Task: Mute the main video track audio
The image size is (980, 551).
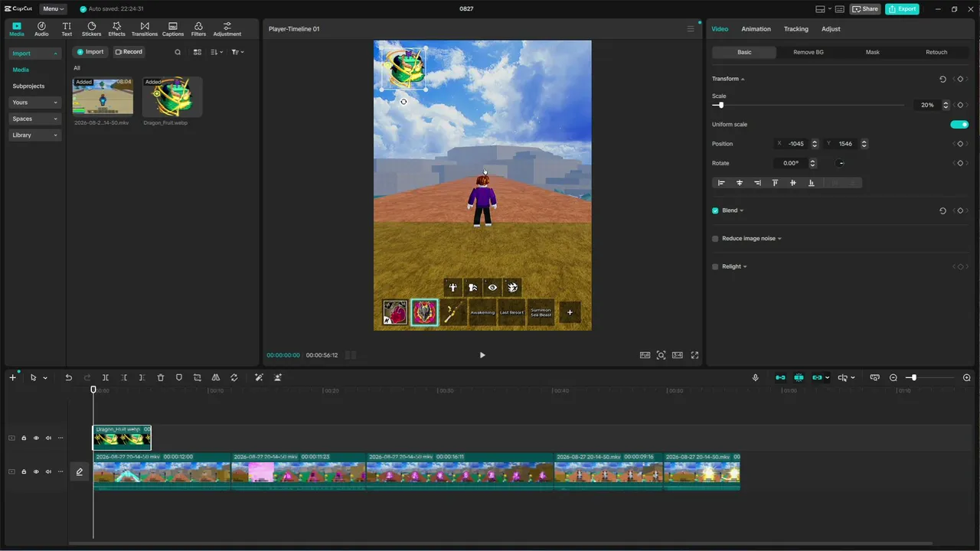Action: coord(48,471)
